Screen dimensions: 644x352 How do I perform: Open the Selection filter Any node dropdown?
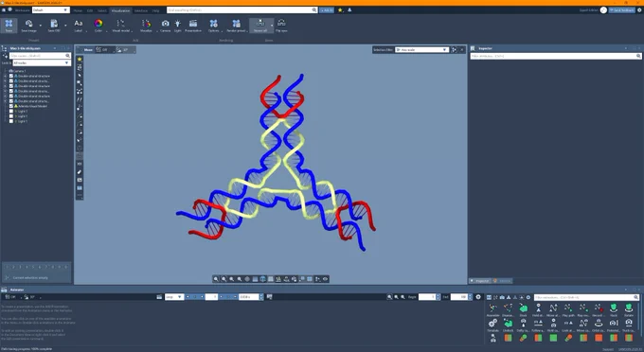click(x=421, y=49)
